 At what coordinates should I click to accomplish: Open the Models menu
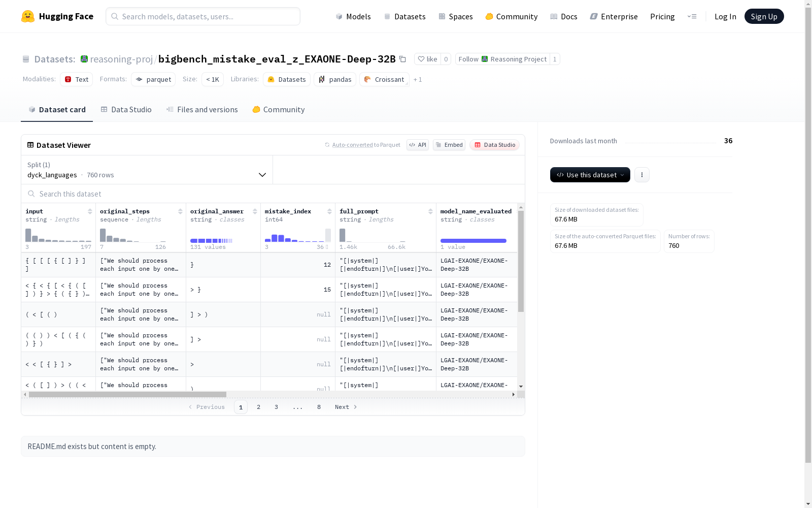pyautogui.click(x=353, y=16)
